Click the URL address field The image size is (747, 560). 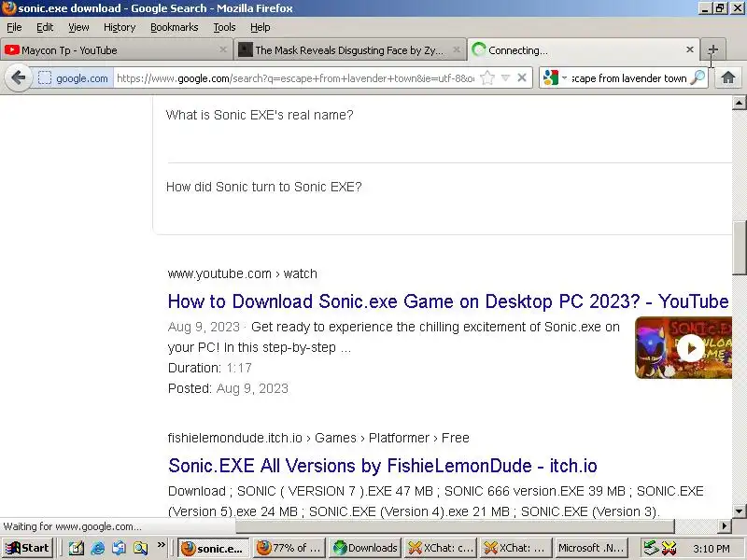point(295,78)
